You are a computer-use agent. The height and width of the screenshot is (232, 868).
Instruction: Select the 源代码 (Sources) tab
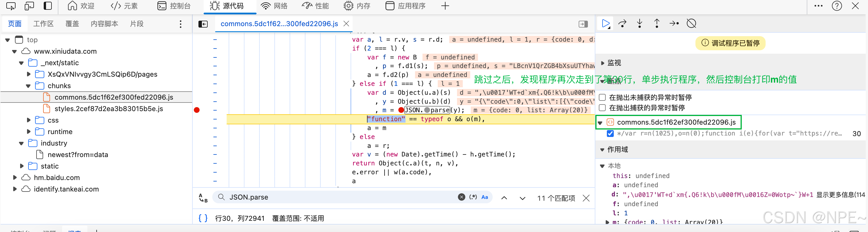pos(227,6)
